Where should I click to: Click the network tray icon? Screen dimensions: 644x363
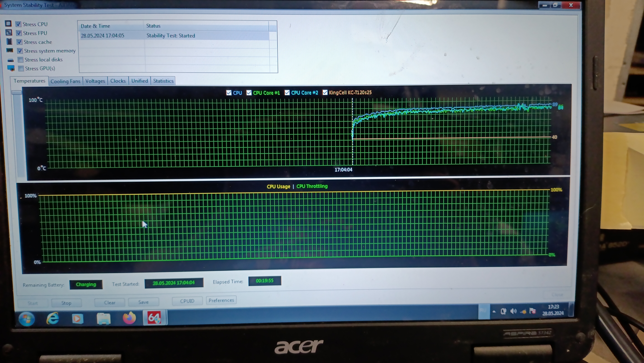(523, 311)
